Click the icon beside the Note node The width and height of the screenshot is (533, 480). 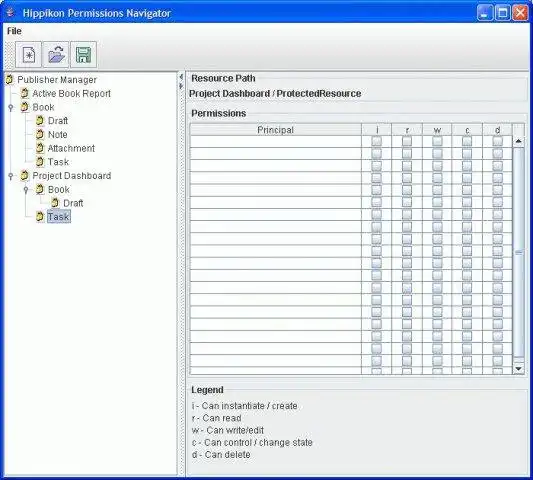coord(40,134)
